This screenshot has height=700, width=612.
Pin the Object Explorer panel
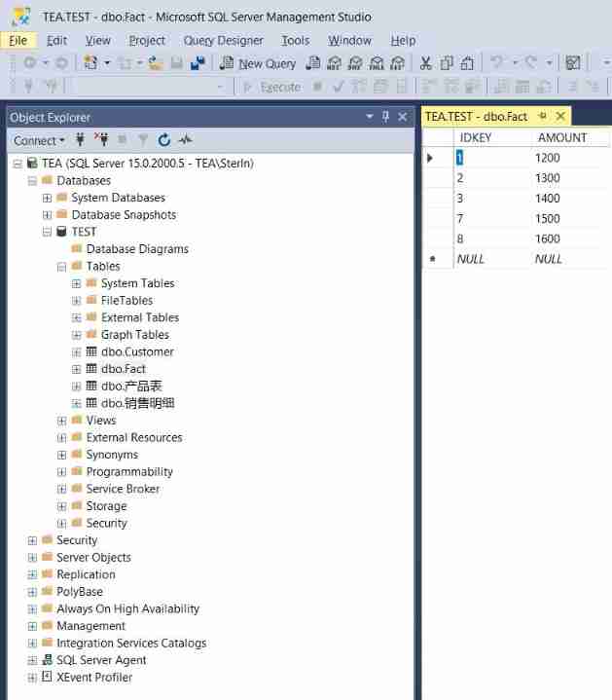(386, 117)
